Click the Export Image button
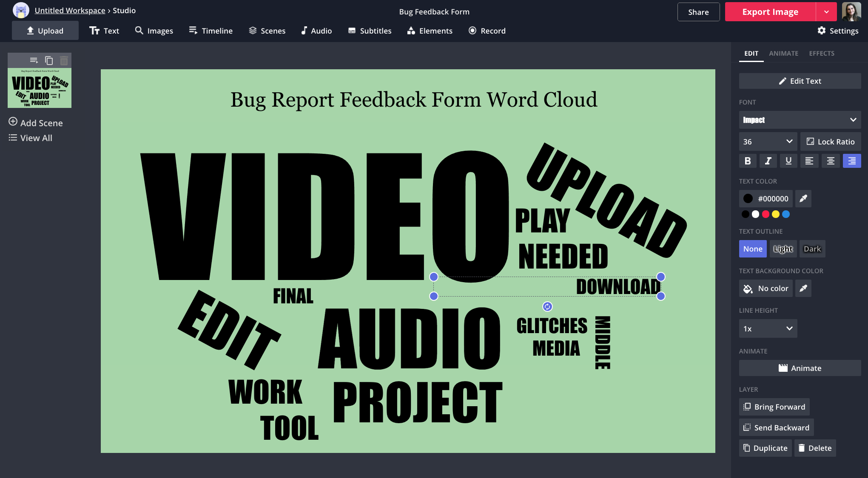This screenshot has height=478, width=868. point(770,11)
